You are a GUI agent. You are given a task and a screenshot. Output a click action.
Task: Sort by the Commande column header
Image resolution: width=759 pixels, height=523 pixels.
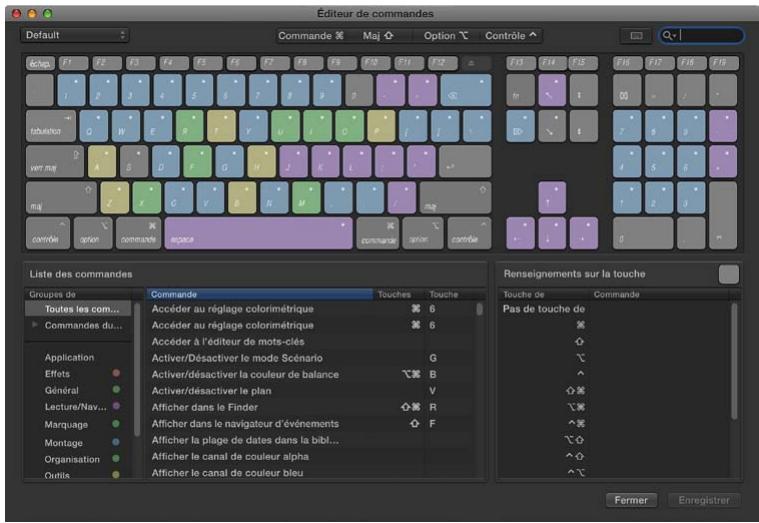259,294
